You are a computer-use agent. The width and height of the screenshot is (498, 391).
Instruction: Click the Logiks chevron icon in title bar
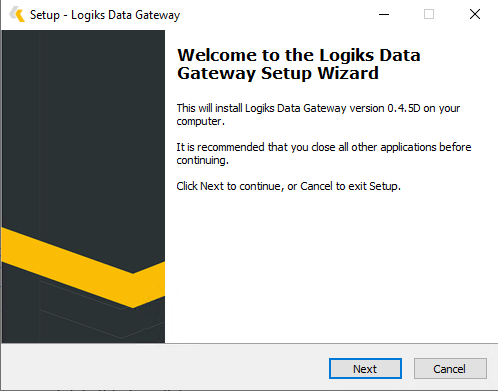[17, 15]
